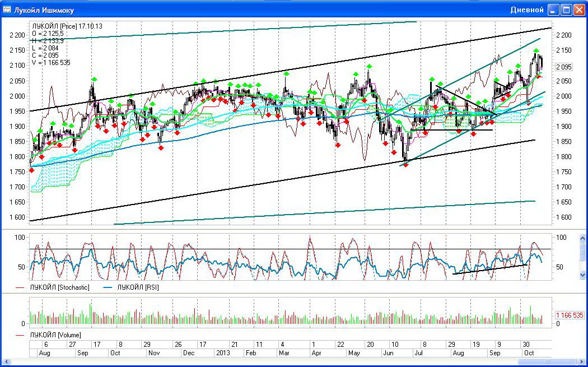Click the horizontal scrollbar left arrow

point(5,362)
